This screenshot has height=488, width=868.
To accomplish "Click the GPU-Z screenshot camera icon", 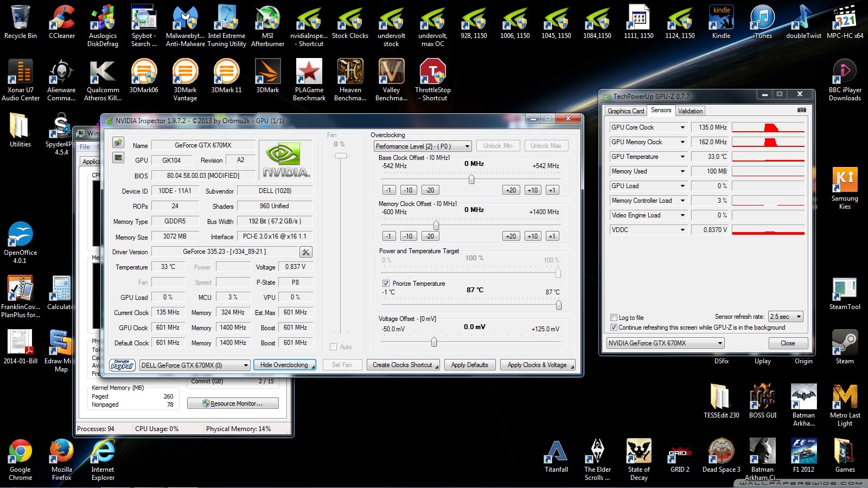I will (x=801, y=110).
